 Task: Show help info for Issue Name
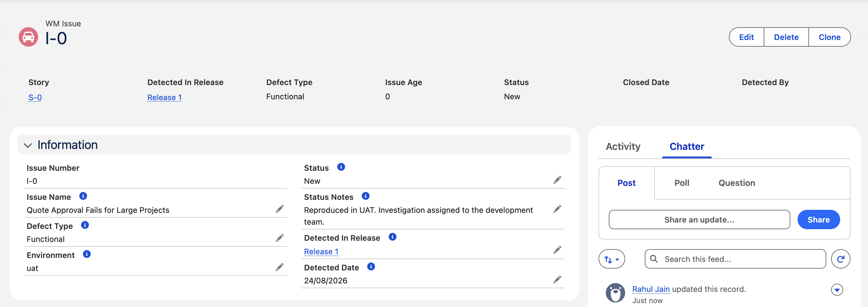pos(83,196)
